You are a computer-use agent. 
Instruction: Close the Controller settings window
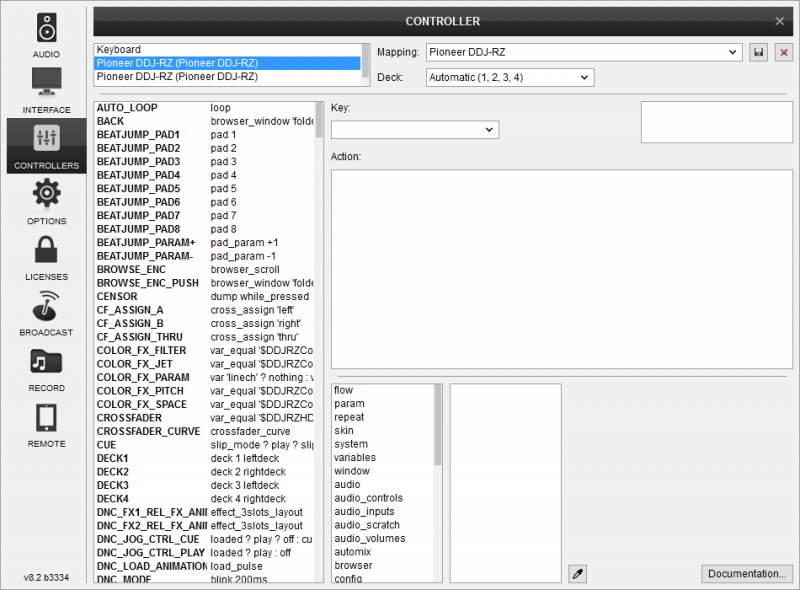(780, 21)
